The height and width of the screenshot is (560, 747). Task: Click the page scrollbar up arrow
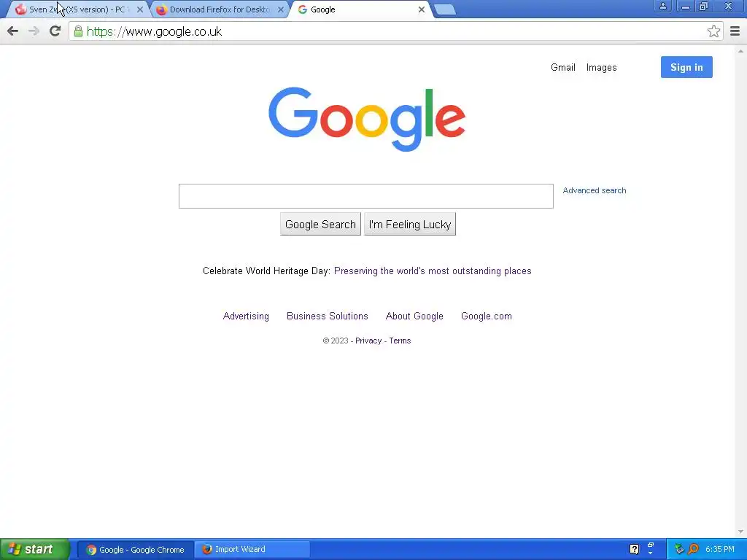(x=740, y=51)
